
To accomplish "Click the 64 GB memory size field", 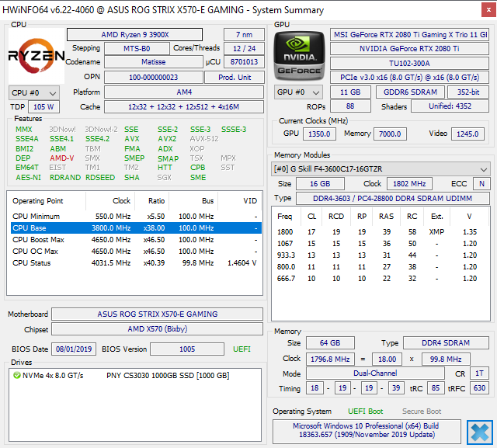I will coord(330,343).
